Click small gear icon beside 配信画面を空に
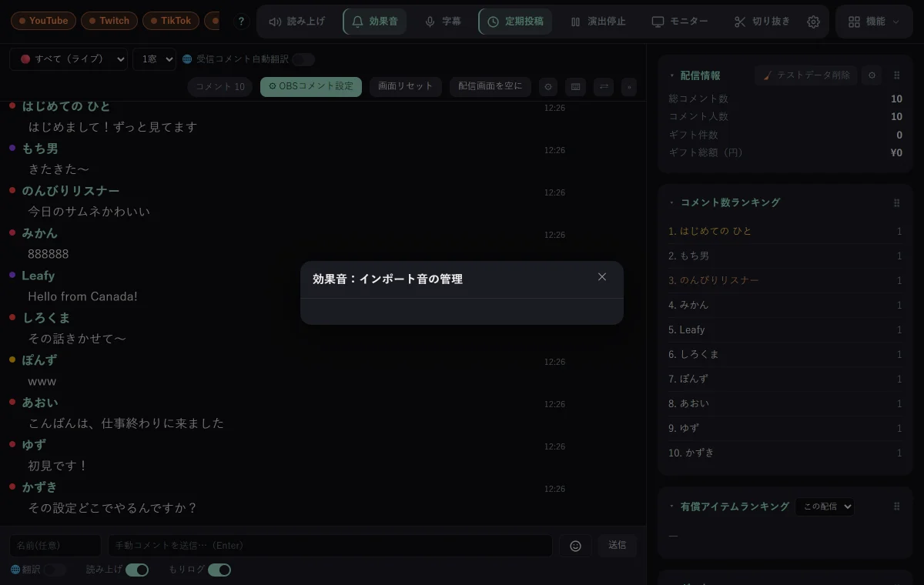The image size is (924, 585). click(x=548, y=87)
